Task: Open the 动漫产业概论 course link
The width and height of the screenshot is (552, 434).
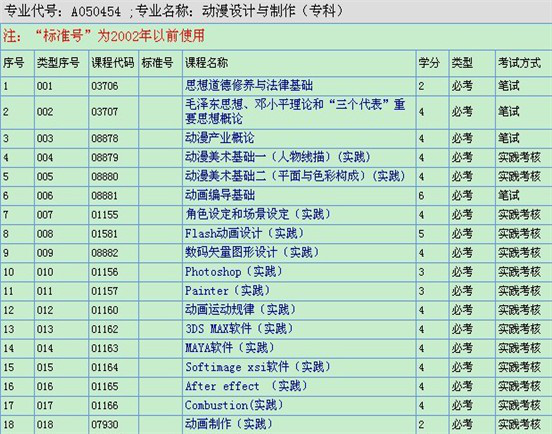Action: point(219,138)
